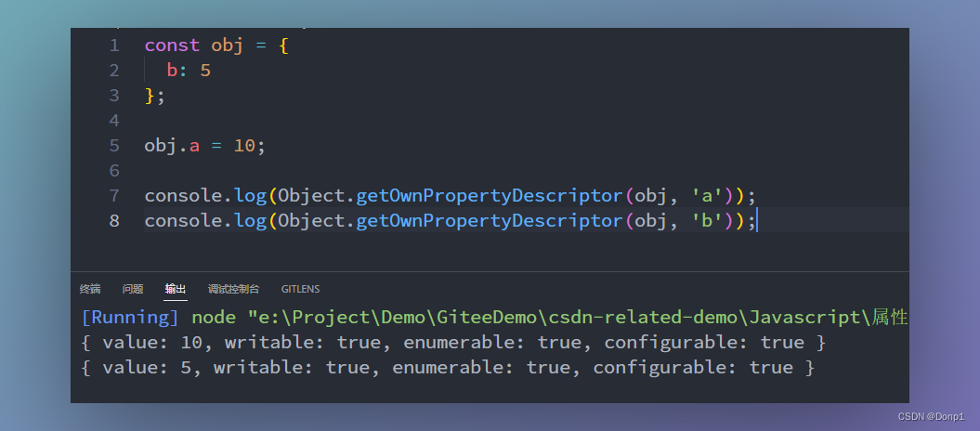Select the 输出 panel tab

tap(176, 289)
